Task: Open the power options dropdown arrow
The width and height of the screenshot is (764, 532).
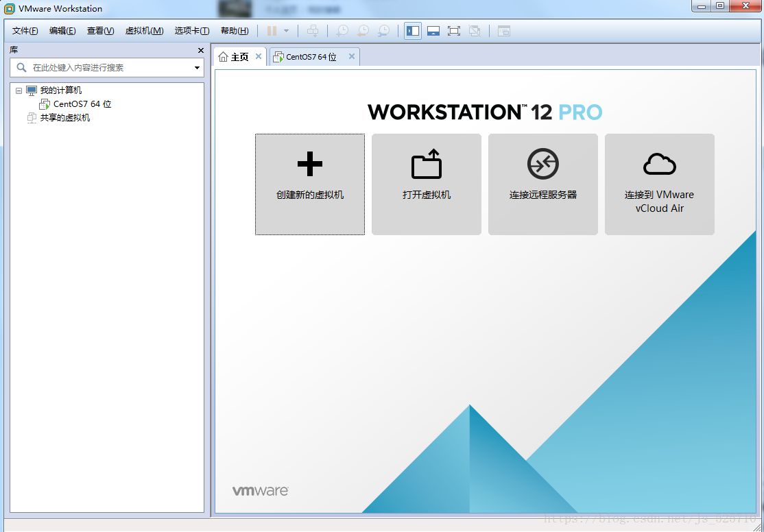Action: click(x=286, y=31)
